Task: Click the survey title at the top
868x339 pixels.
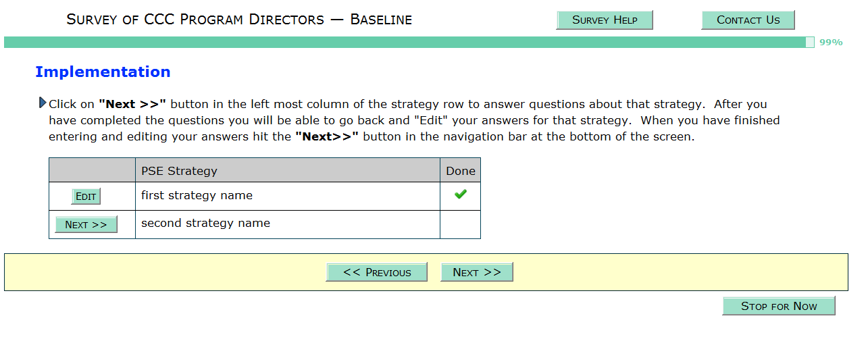Action: [x=239, y=20]
